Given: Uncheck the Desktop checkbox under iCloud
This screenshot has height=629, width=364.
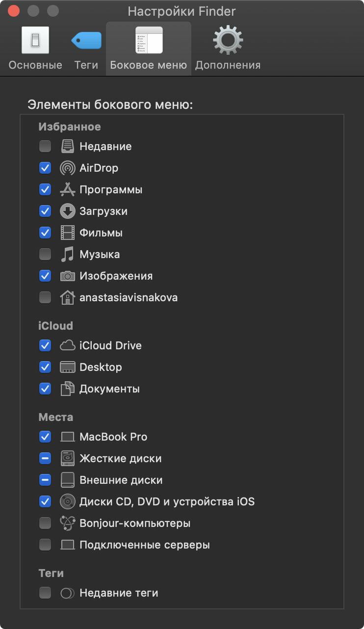Looking at the screenshot, I should pos(45,367).
